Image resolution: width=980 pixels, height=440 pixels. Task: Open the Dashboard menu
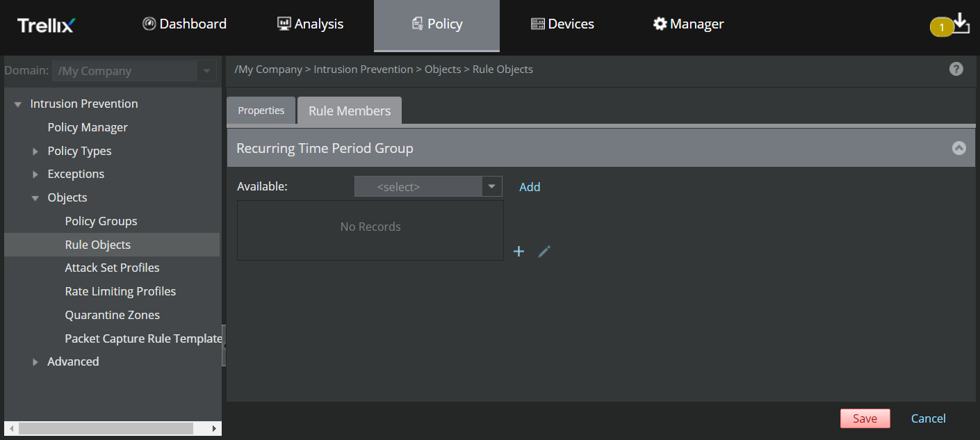click(x=185, y=24)
